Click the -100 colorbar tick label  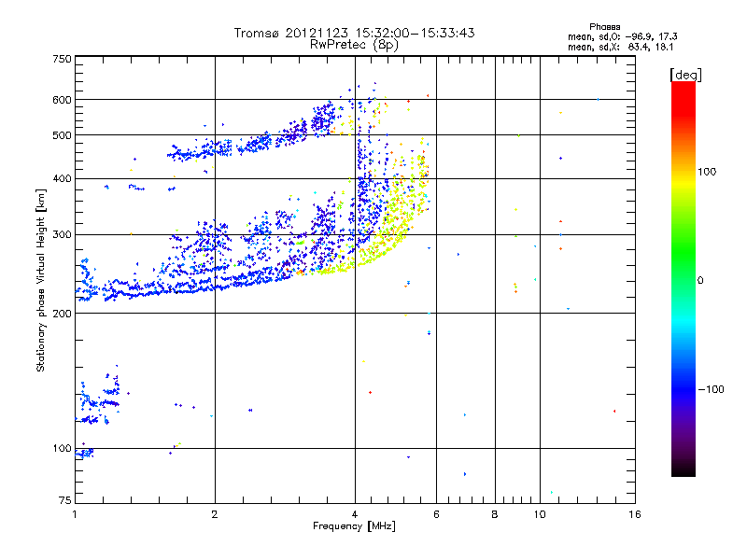click(711, 389)
